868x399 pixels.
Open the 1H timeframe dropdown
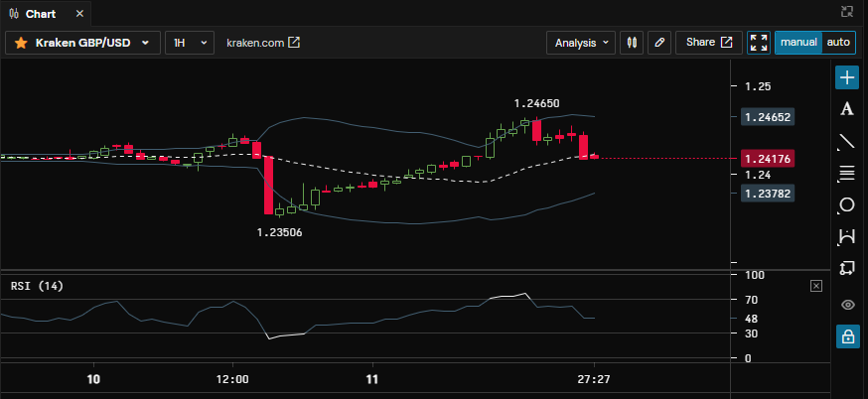[x=190, y=43]
